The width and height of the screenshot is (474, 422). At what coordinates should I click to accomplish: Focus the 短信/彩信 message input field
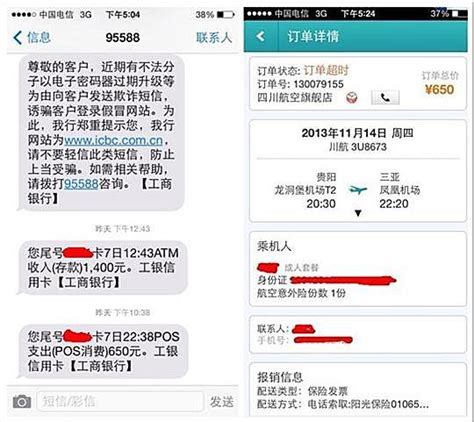(x=120, y=401)
